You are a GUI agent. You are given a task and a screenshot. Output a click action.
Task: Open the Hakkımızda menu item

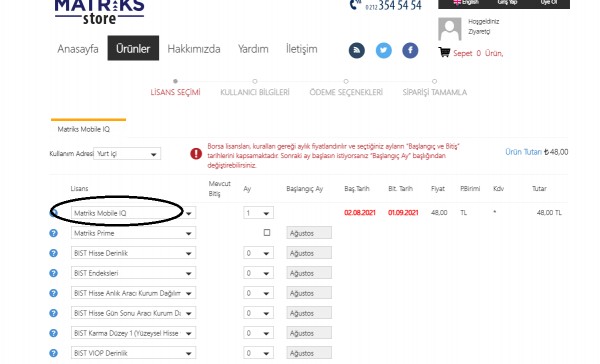[194, 49]
